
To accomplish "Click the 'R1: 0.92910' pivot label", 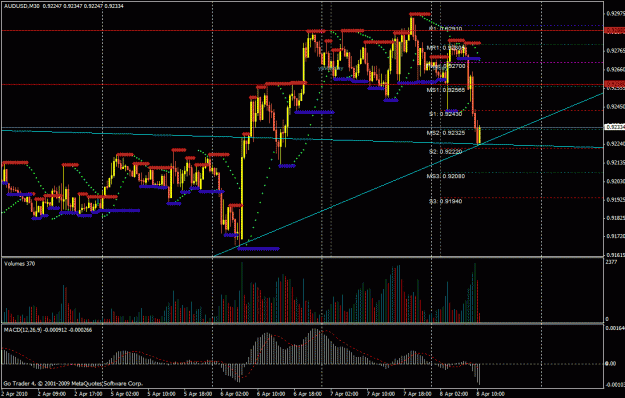I will click(x=445, y=29).
